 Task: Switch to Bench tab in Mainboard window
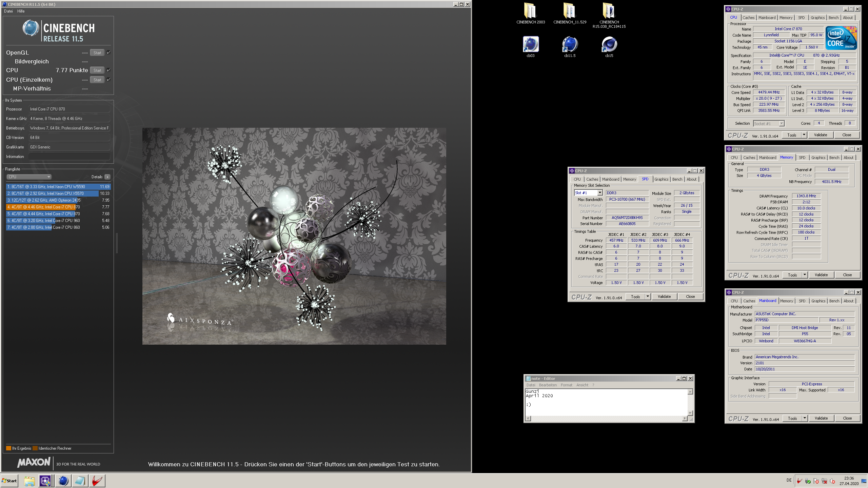tap(834, 301)
